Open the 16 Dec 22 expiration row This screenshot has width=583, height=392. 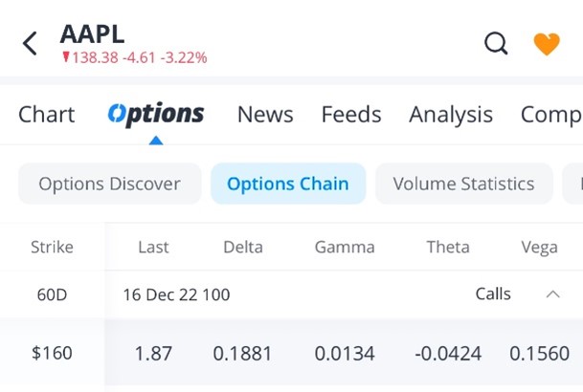(x=176, y=294)
